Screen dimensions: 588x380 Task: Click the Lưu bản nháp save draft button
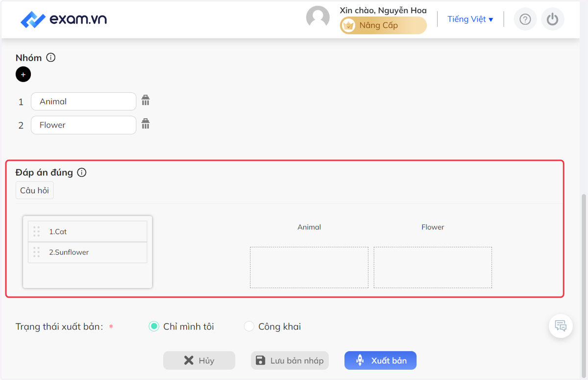[x=290, y=360]
